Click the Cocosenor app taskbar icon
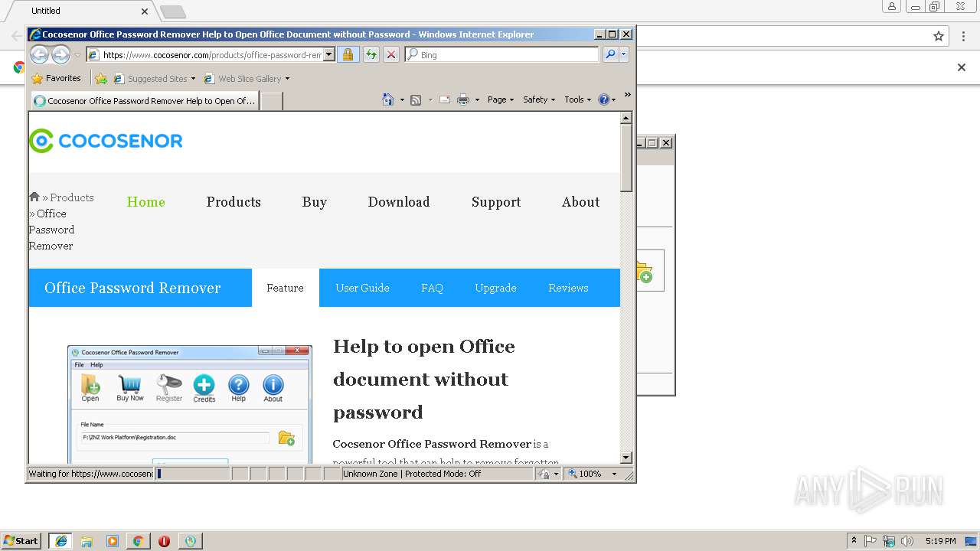 tap(190, 541)
